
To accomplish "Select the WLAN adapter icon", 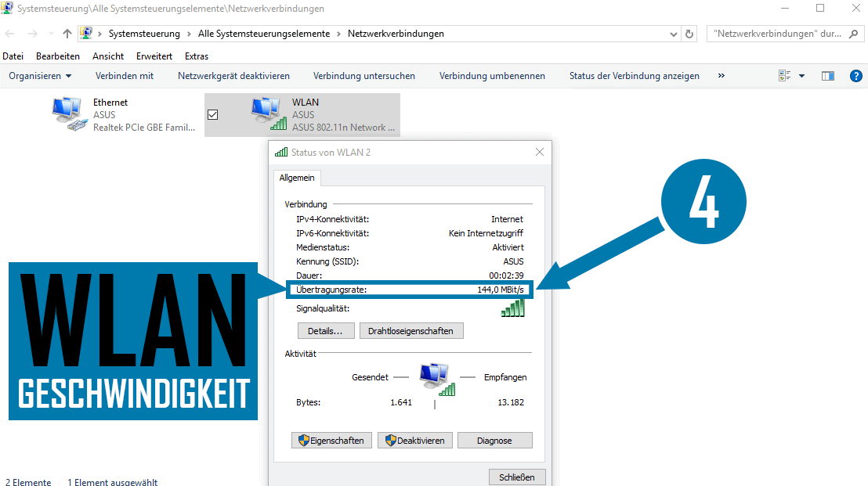I will (267, 112).
